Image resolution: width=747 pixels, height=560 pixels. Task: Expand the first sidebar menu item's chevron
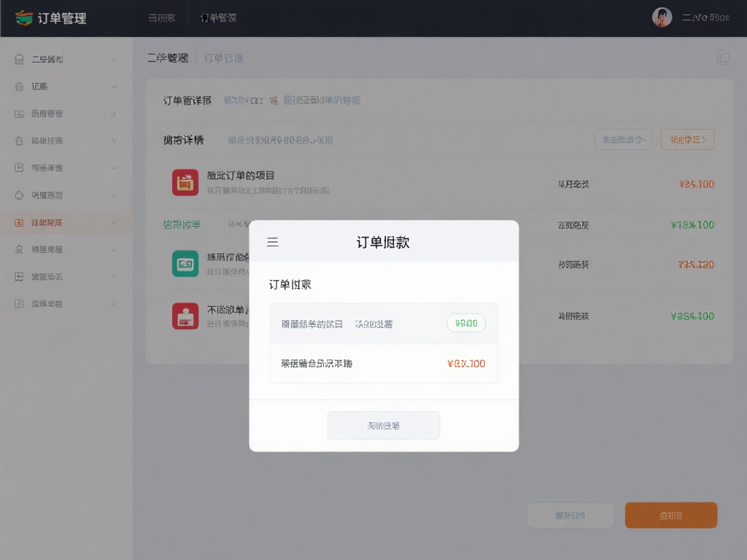(114, 59)
